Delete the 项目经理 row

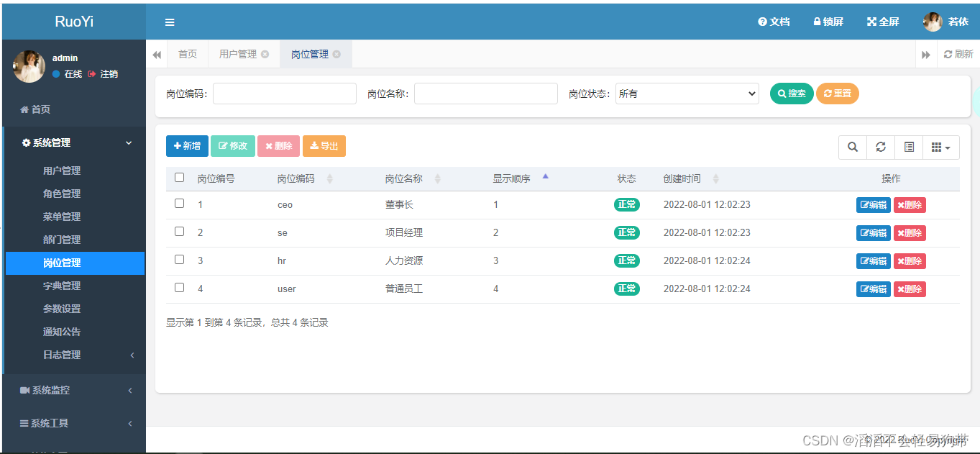point(910,233)
